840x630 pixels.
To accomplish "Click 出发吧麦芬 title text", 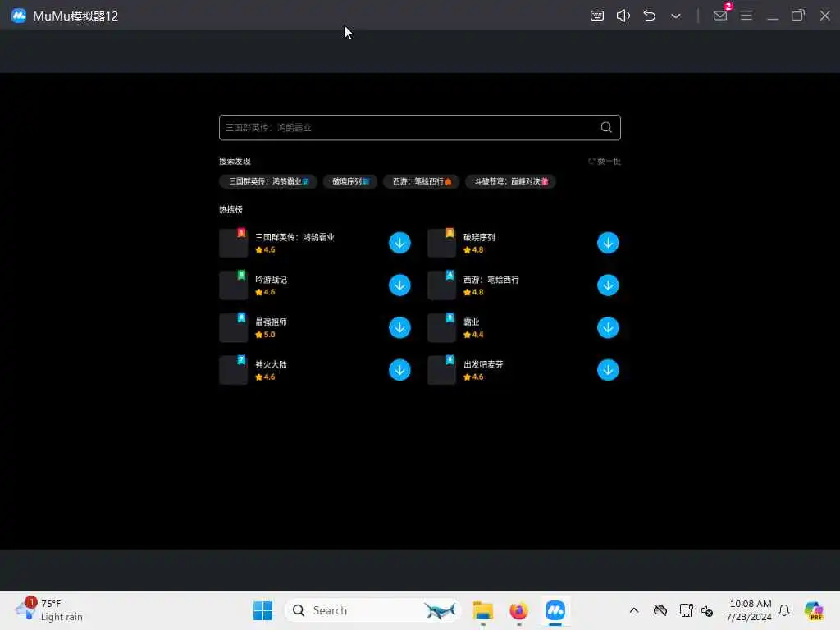I will coord(483,364).
